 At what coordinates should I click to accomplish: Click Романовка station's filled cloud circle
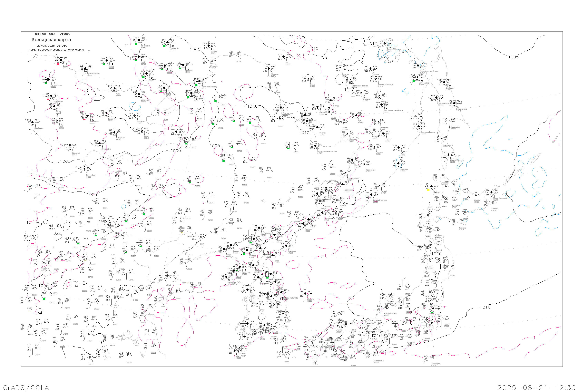pos(139,40)
